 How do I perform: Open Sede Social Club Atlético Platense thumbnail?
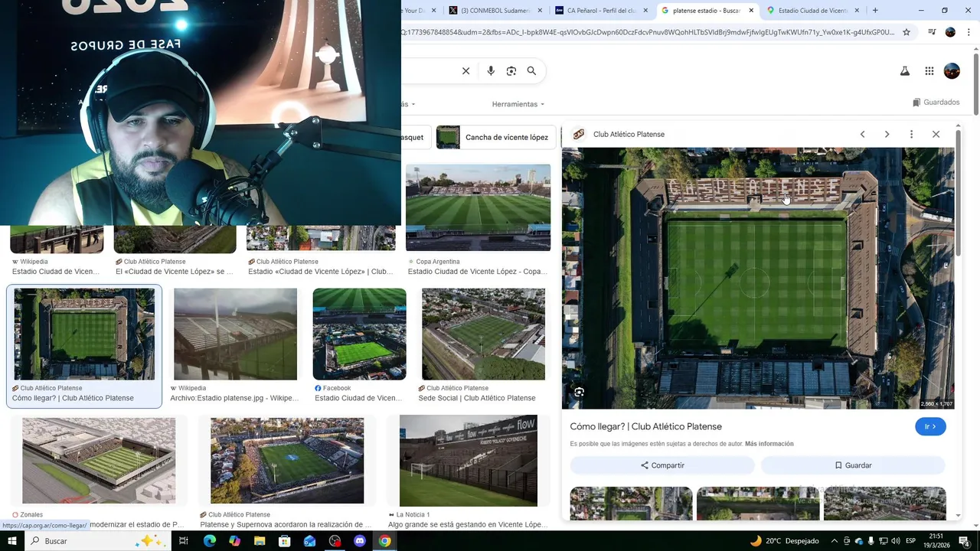coord(483,334)
